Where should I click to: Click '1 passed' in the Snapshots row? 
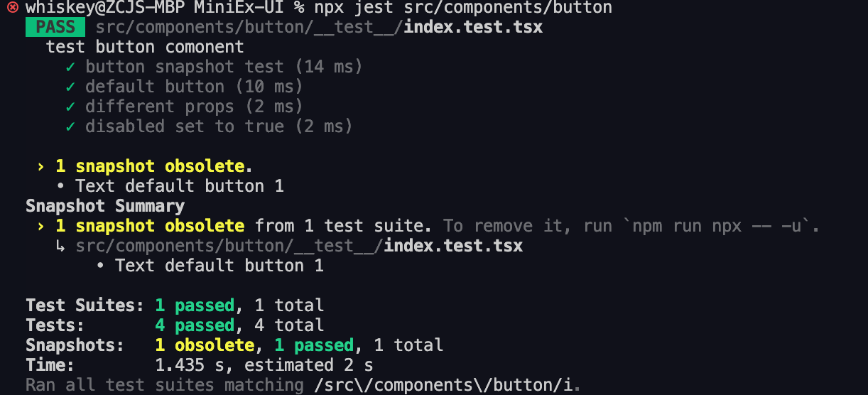tap(314, 345)
